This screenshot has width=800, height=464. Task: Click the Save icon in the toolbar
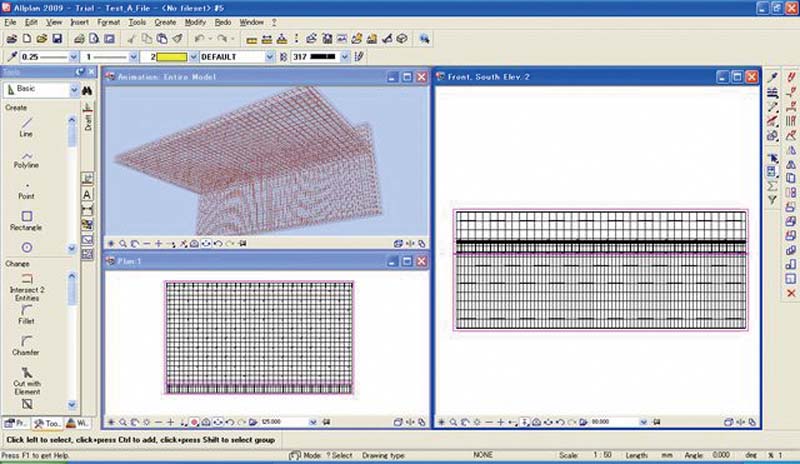[x=58, y=38]
